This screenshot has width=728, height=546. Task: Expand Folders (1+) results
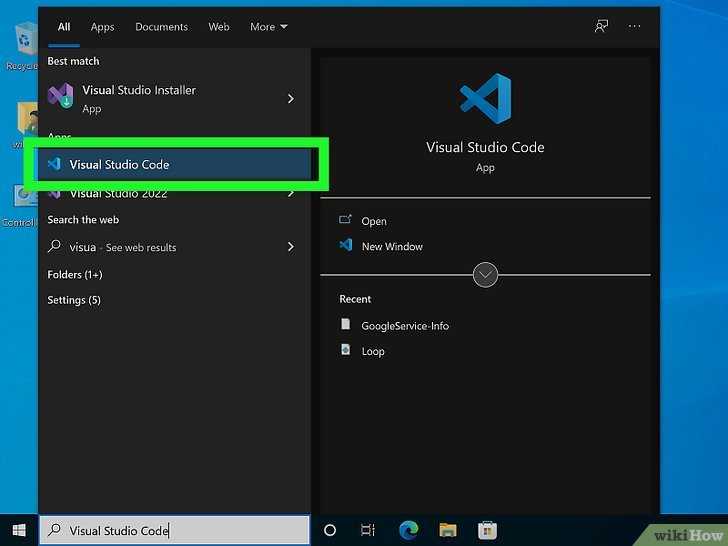pos(75,275)
